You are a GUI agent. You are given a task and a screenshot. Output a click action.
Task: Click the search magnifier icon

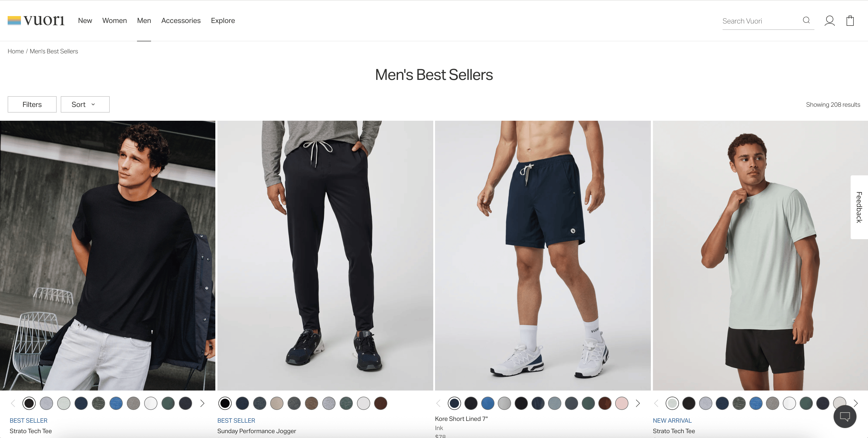[x=806, y=20]
